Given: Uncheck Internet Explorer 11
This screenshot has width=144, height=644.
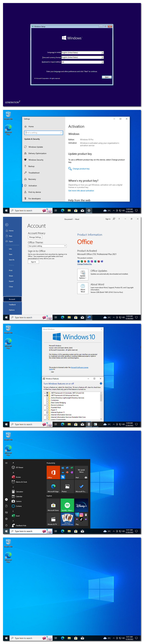Looking at the screenshot, I should pos(47,412).
